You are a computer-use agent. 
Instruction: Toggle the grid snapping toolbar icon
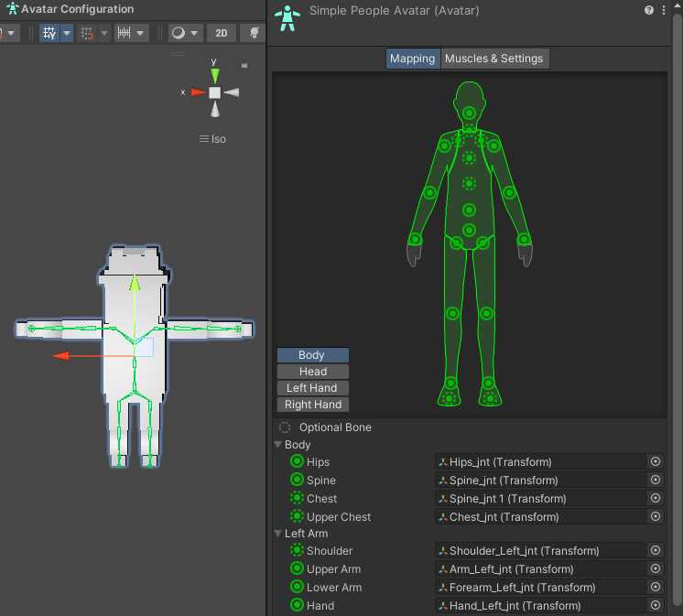tap(87, 33)
